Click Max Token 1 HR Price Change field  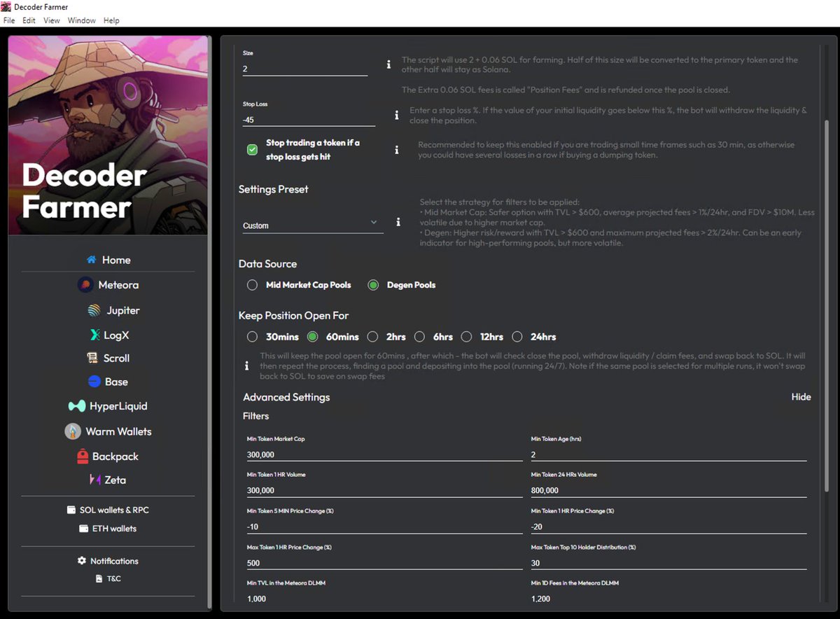pos(384,563)
